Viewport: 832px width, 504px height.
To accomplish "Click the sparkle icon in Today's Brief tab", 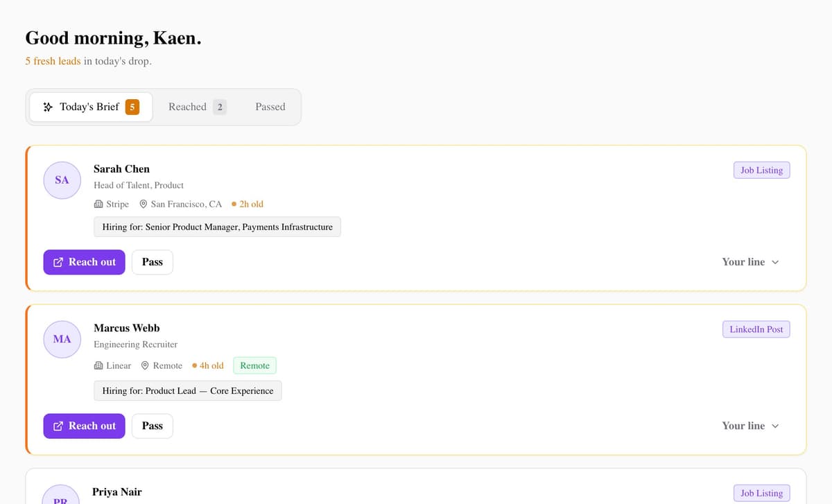I will click(48, 107).
